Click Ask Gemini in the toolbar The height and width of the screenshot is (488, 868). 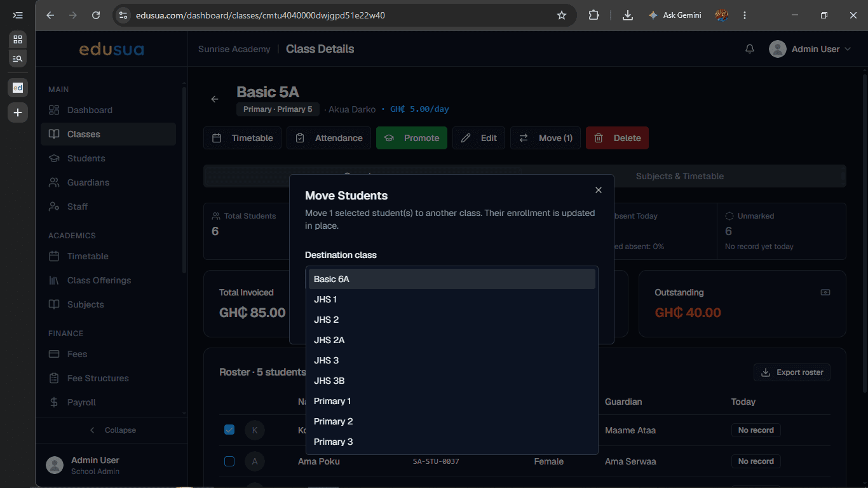(675, 15)
